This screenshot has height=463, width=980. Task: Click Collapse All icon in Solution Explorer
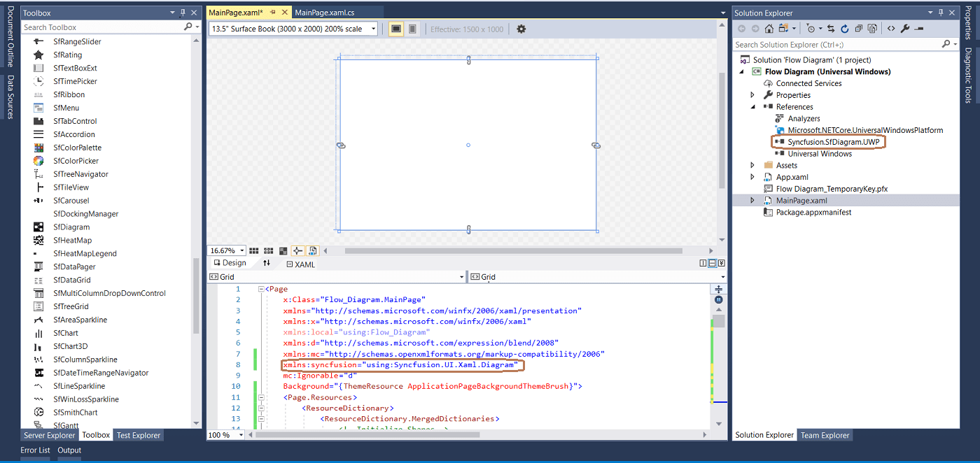pyautogui.click(x=858, y=29)
